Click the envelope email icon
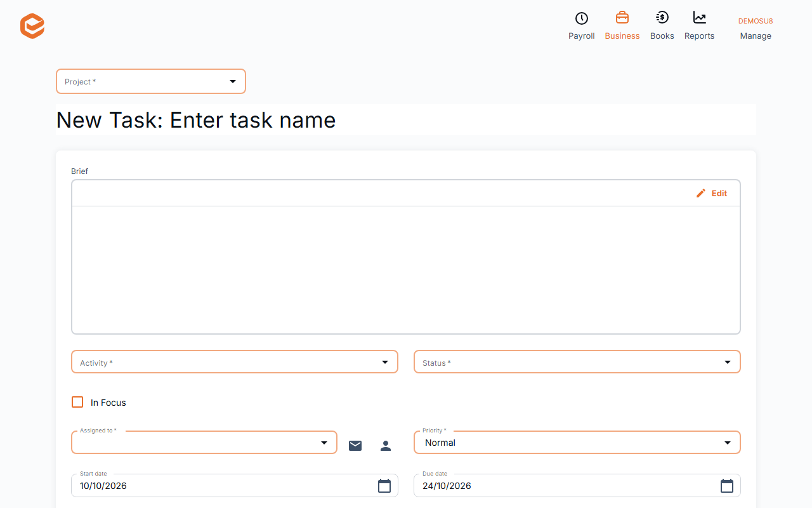 [x=355, y=446]
